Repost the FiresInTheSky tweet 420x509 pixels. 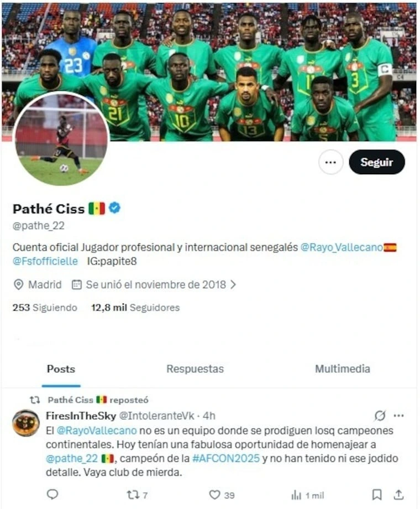pos(137,495)
